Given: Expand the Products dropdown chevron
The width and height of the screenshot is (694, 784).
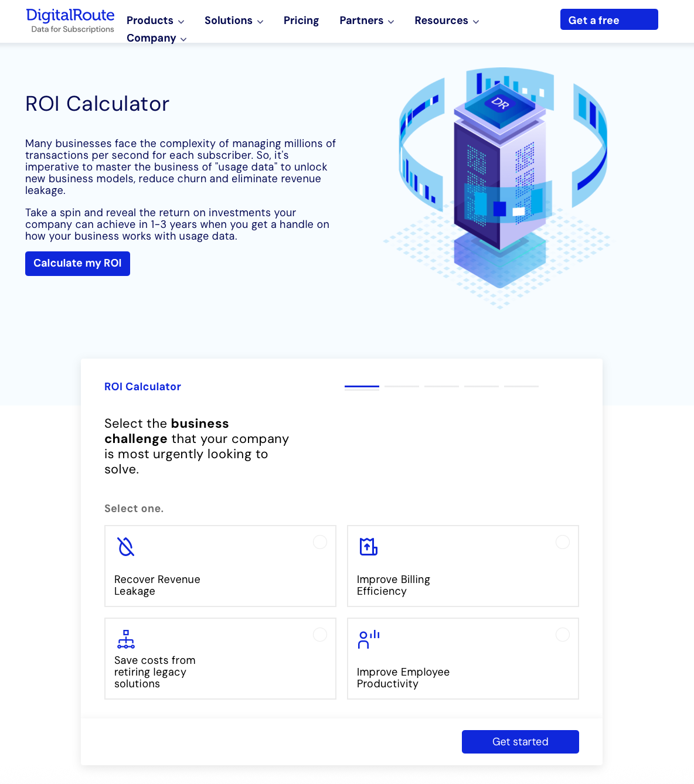Looking at the screenshot, I should [x=181, y=22].
